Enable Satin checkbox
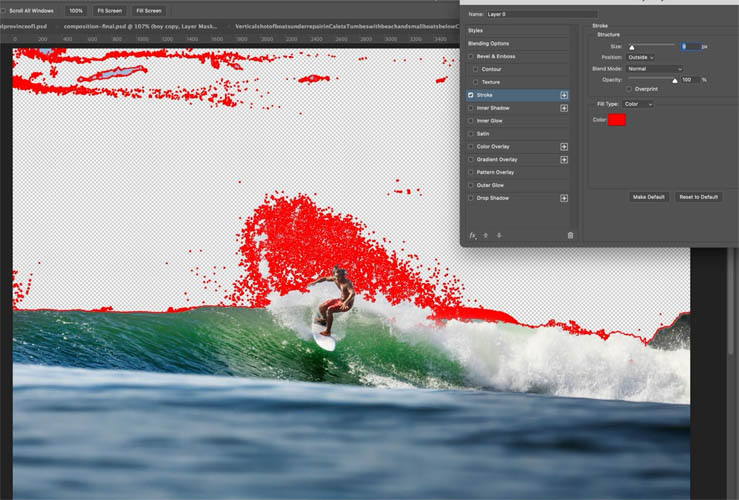 click(x=470, y=134)
